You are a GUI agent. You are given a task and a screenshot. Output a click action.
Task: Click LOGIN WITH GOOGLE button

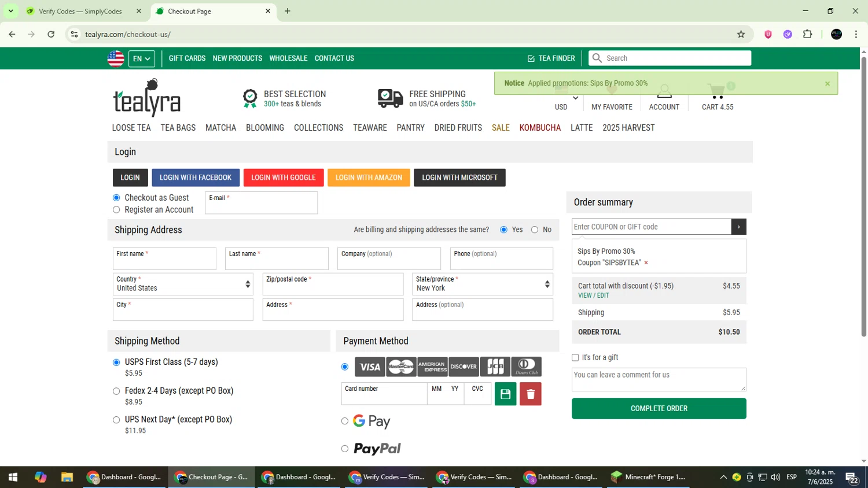tap(284, 178)
